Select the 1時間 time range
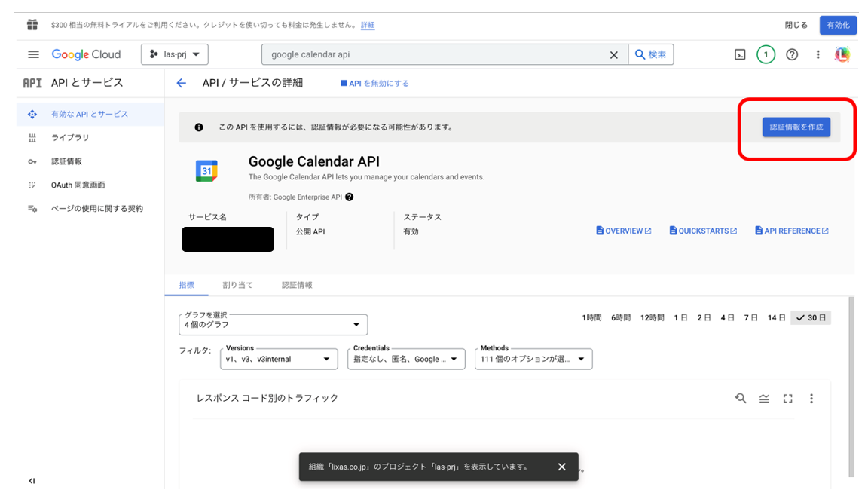868x502 pixels. point(591,317)
